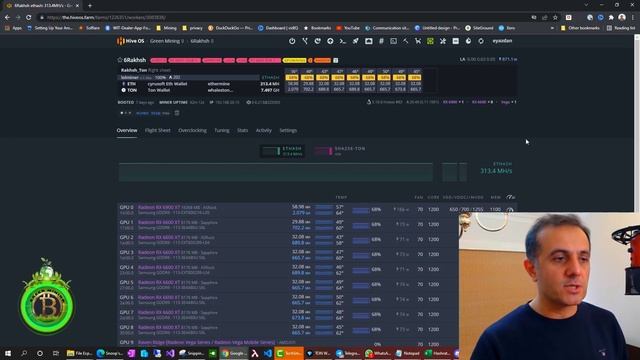640x360 pixels.
Task: Star the 6Rakhsh worker as favorite
Action: click(x=120, y=60)
